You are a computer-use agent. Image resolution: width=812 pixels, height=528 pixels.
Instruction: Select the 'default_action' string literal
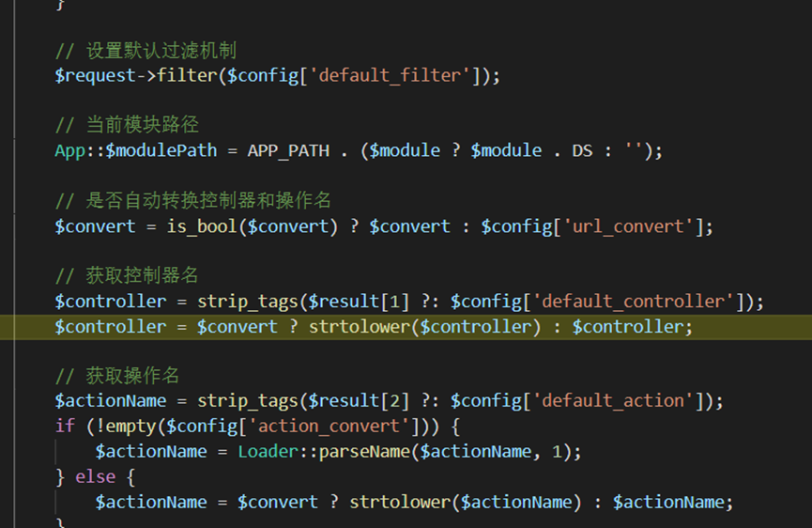[x=613, y=401]
